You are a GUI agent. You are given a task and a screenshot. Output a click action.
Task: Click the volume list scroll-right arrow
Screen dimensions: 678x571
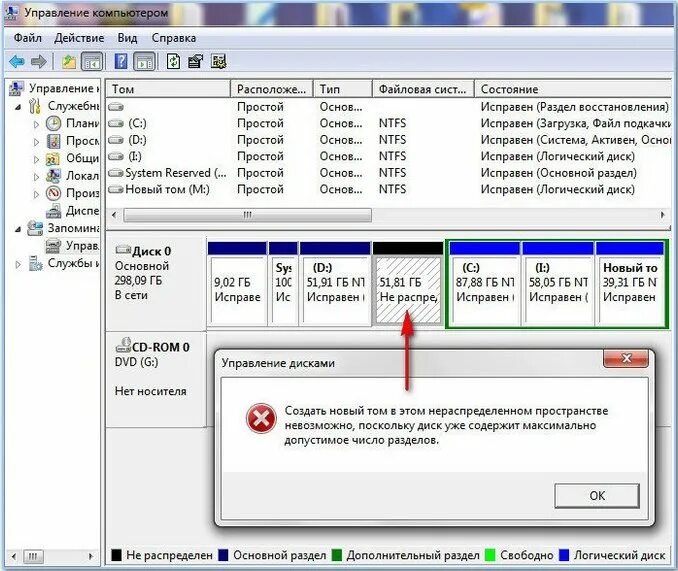663,215
